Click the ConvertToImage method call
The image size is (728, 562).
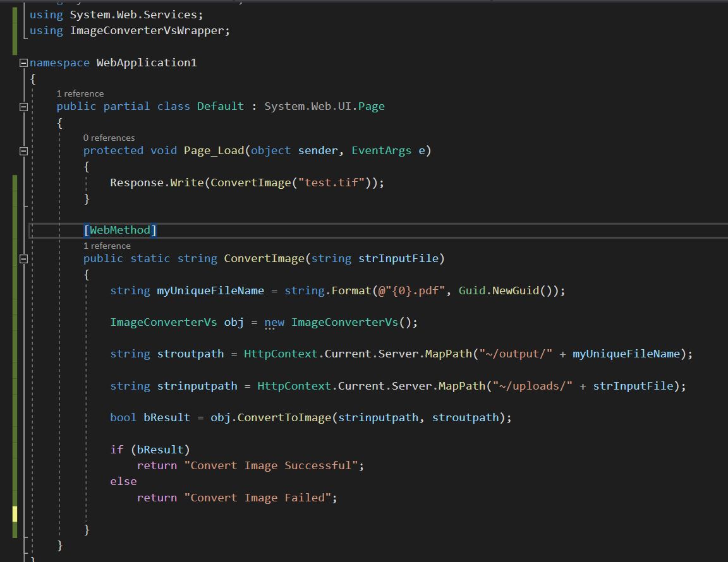[285, 417]
